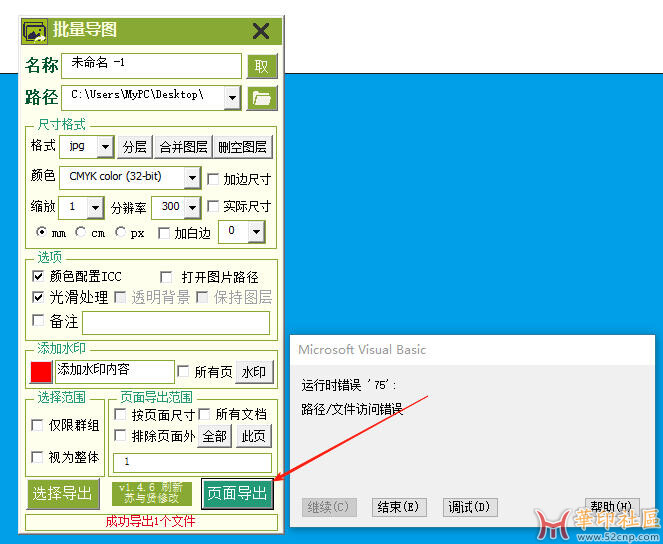Image resolution: width=663 pixels, height=544 pixels.
Task: Click the 合并图层 button
Action: [183, 147]
